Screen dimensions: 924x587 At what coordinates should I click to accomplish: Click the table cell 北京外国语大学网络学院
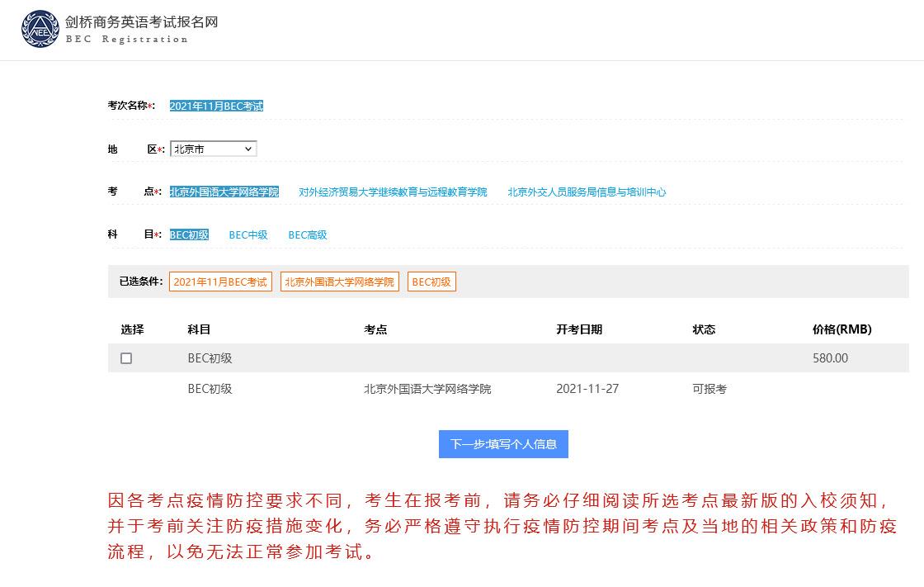[x=427, y=389]
